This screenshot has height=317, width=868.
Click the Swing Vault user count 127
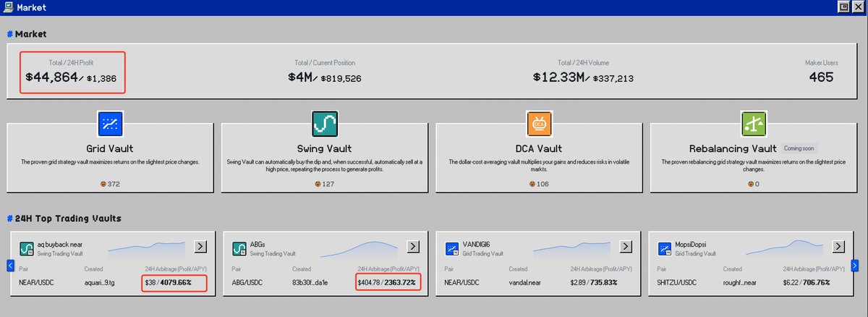(x=325, y=184)
